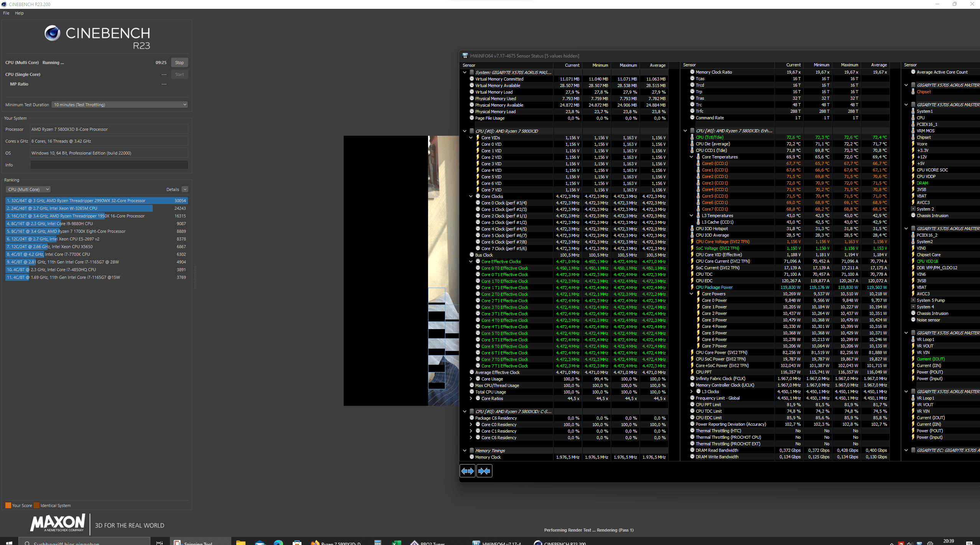This screenshot has width=980, height=545.
Task: Click the CPU Package Power lightning icon
Action: click(692, 287)
